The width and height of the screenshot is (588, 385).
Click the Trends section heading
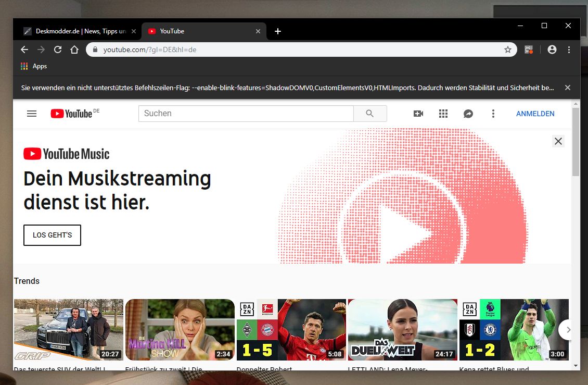[x=27, y=281]
